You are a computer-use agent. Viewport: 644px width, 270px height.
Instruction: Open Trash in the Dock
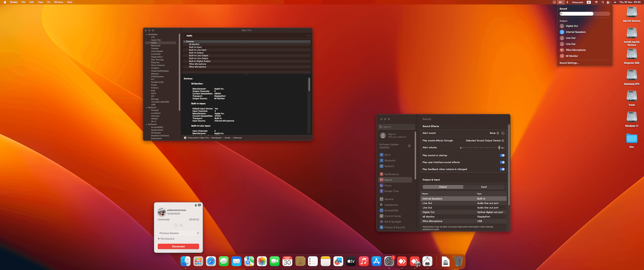(x=459, y=261)
